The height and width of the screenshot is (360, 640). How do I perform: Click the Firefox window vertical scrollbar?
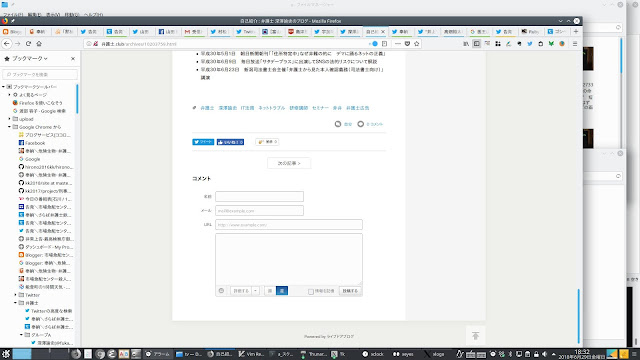click(579, 316)
